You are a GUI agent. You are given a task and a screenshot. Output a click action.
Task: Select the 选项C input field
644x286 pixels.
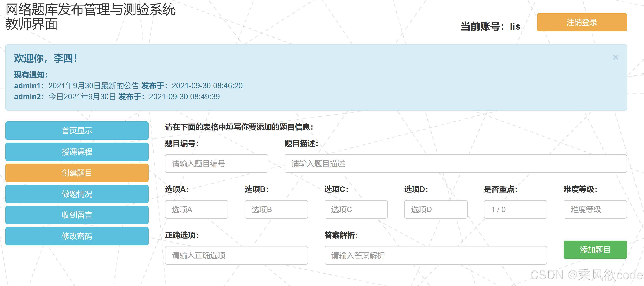(x=356, y=209)
